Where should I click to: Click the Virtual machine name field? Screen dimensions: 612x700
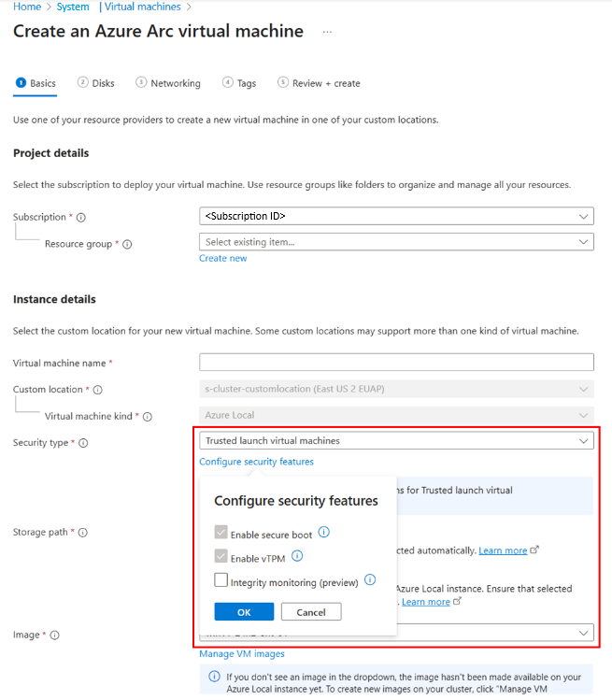click(396, 363)
